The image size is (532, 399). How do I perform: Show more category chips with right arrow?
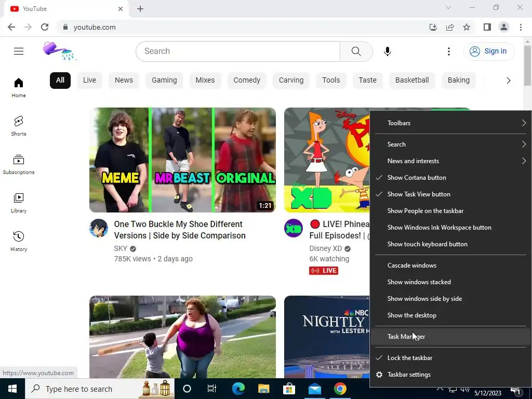point(508,81)
